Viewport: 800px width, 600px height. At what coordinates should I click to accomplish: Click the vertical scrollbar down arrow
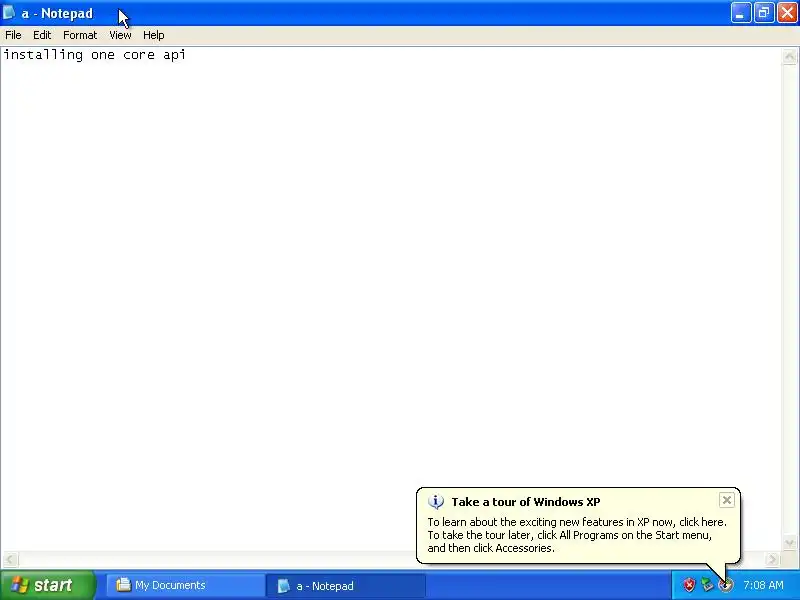coord(789,542)
